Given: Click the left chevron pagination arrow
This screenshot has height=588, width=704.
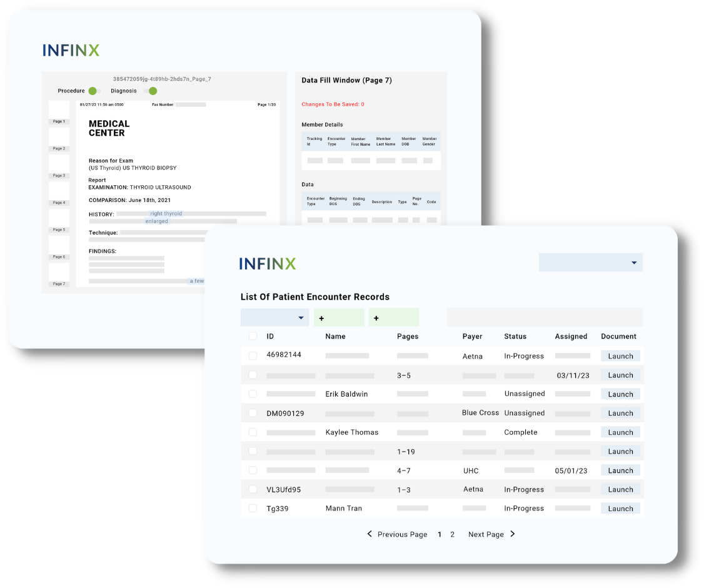Looking at the screenshot, I should pos(370,534).
